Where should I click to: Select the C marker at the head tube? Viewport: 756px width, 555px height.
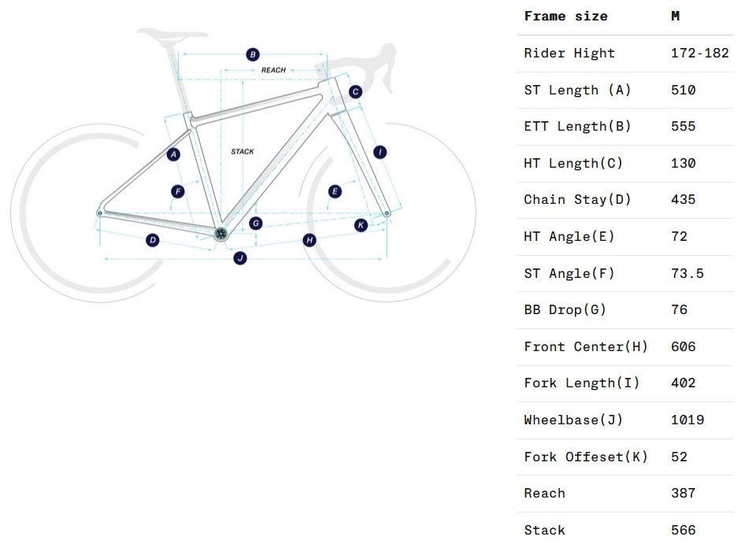pos(356,92)
